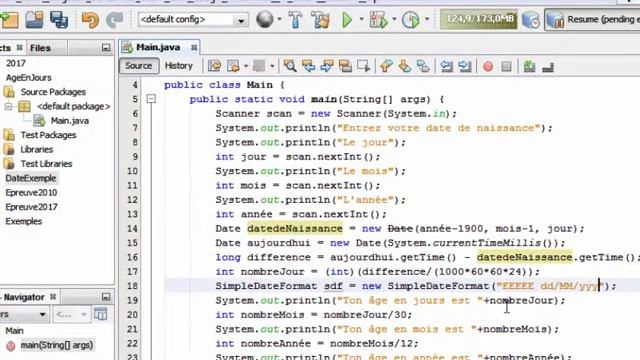Select the Epreuve2017 project
Image resolution: width=640 pixels, height=360 pixels.
point(31,207)
